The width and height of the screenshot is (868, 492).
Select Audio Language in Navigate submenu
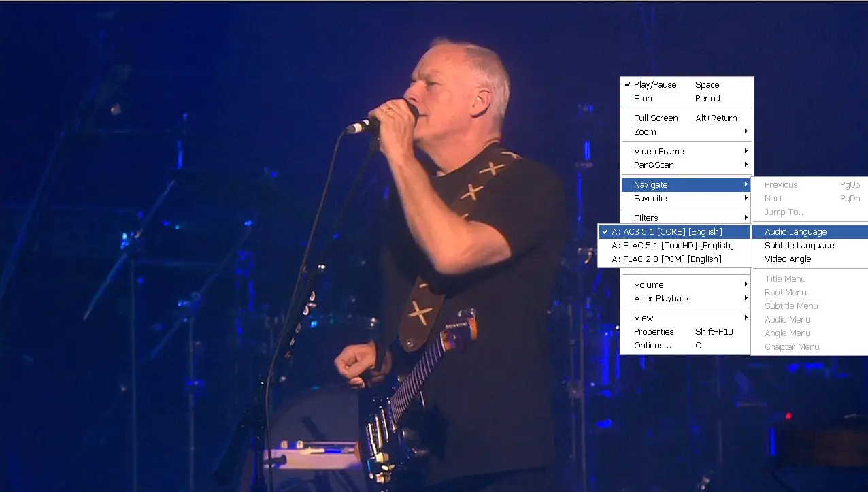pos(810,232)
